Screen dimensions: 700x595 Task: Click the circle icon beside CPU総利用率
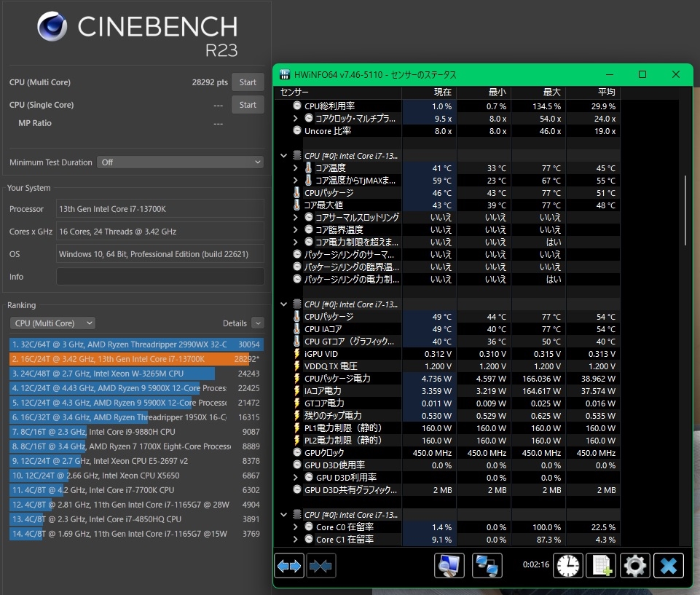coord(297,106)
